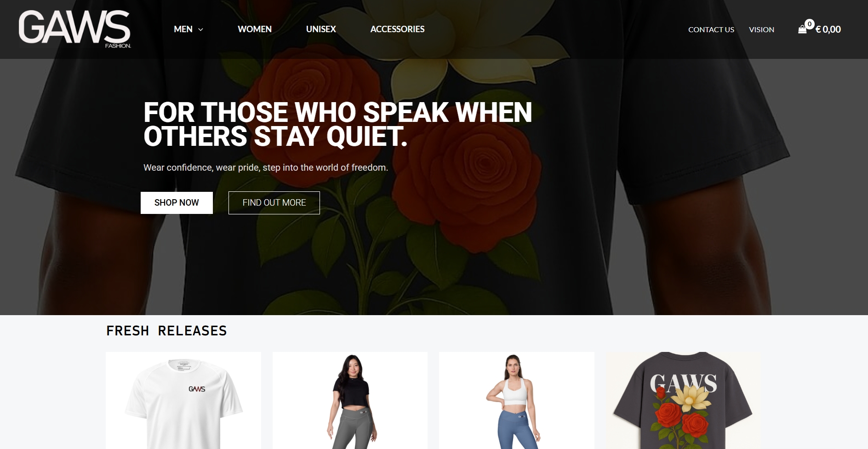Open the white sports bra blue leggings product
This screenshot has height=449, width=868.
point(517,400)
